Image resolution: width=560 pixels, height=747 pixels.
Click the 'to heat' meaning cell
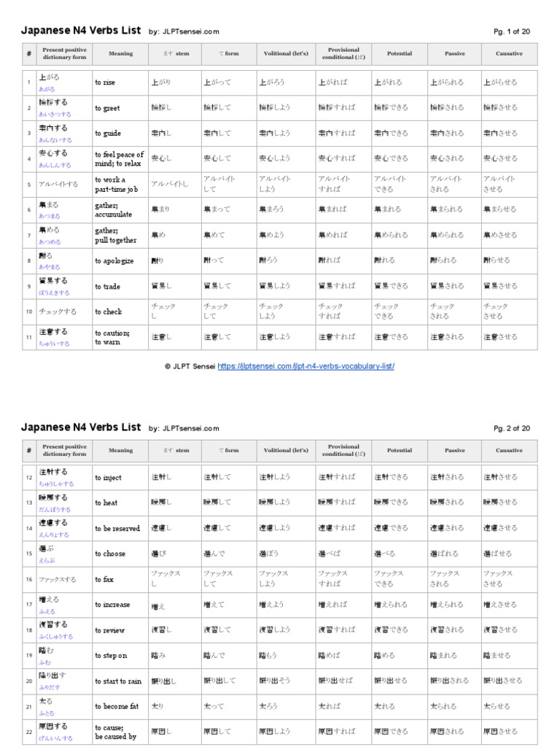(x=120, y=503)
